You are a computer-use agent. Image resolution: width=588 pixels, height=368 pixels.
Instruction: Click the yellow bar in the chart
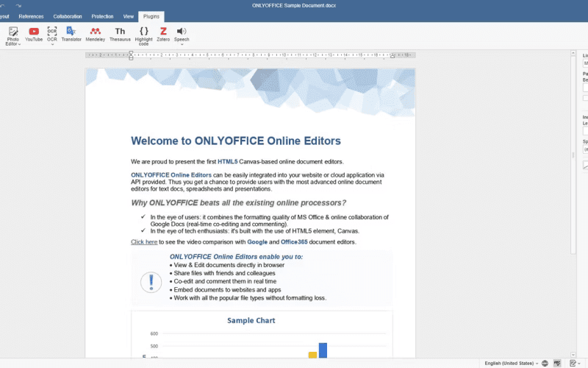pos(312,355)
